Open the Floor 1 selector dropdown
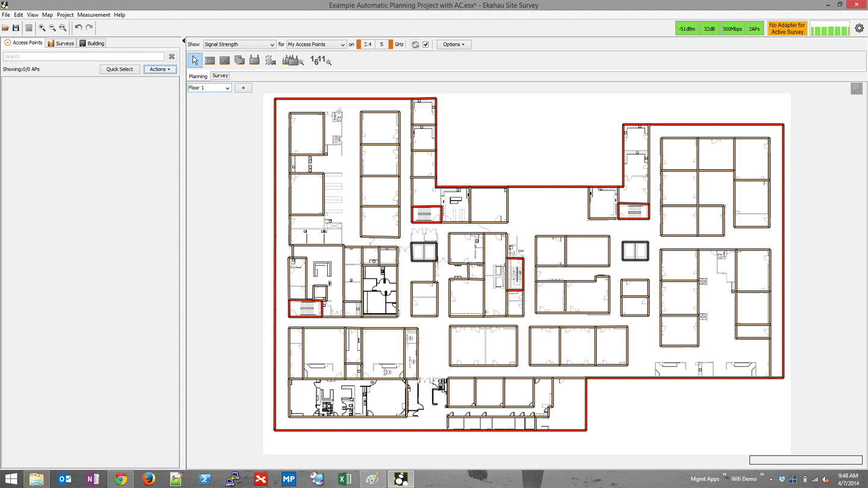 [209, 88]
